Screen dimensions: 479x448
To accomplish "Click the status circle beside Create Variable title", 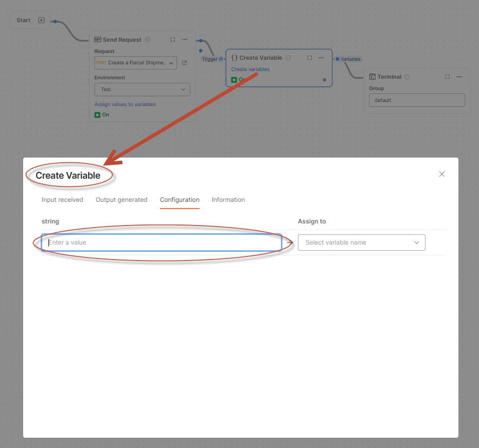I will [x=288, y=57].
